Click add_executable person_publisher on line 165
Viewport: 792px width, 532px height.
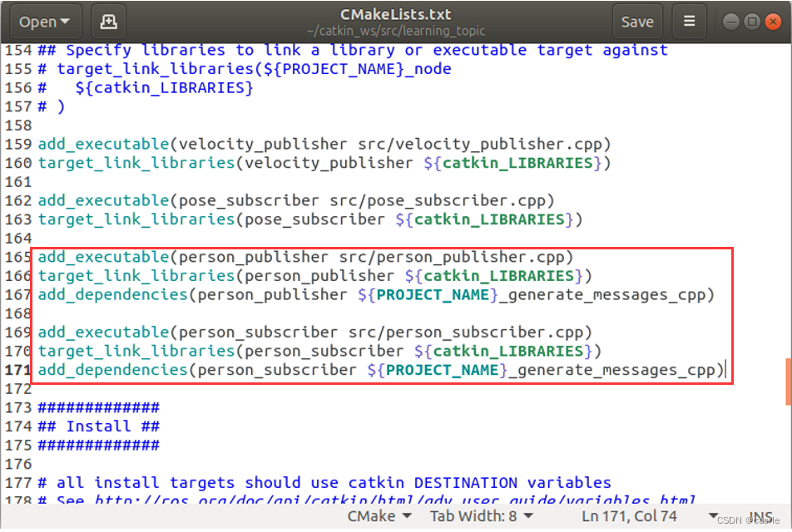[305, 258]
